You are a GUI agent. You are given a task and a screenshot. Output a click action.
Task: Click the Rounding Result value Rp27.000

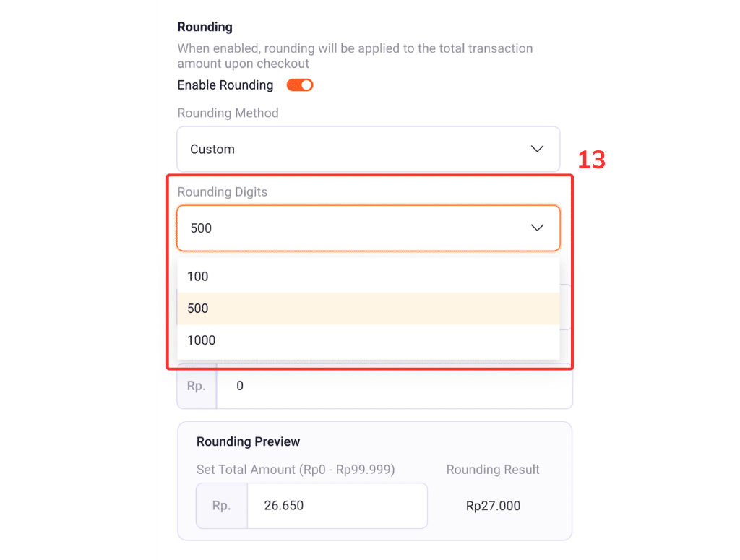[493, 506]
